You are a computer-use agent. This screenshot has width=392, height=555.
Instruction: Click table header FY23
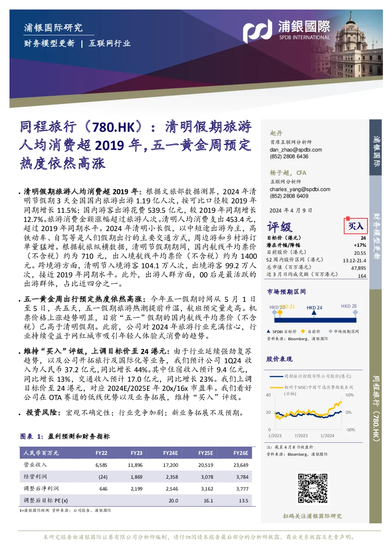click(x=136, y=453)
